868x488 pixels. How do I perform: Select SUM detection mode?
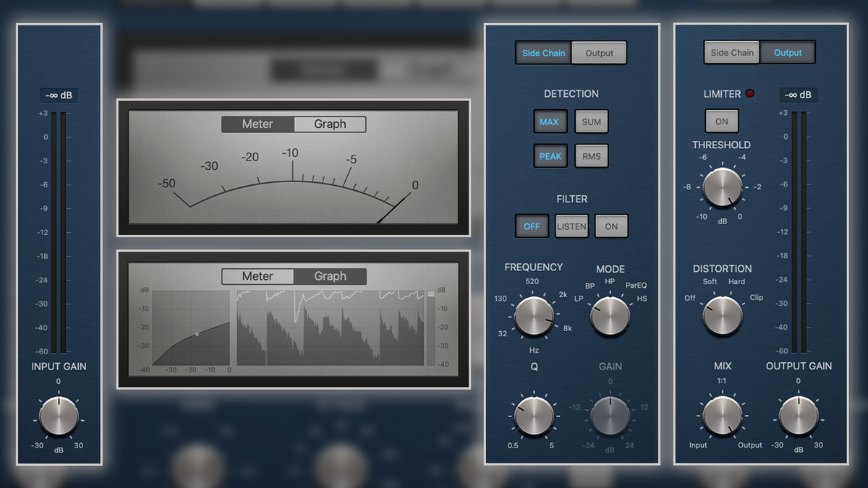point(591,121)
